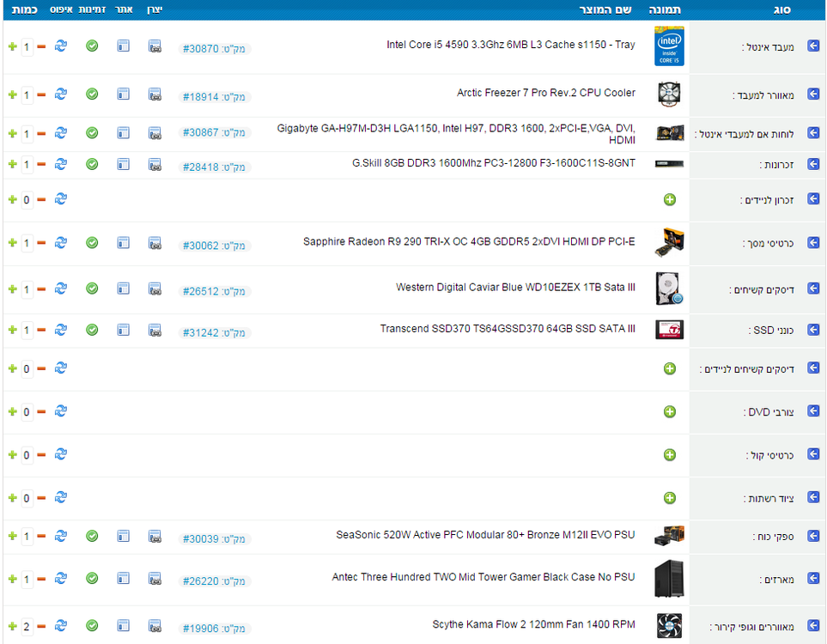Click the quantity column header
This screenshot has width=827, height=644.
(x=24, y=9)
